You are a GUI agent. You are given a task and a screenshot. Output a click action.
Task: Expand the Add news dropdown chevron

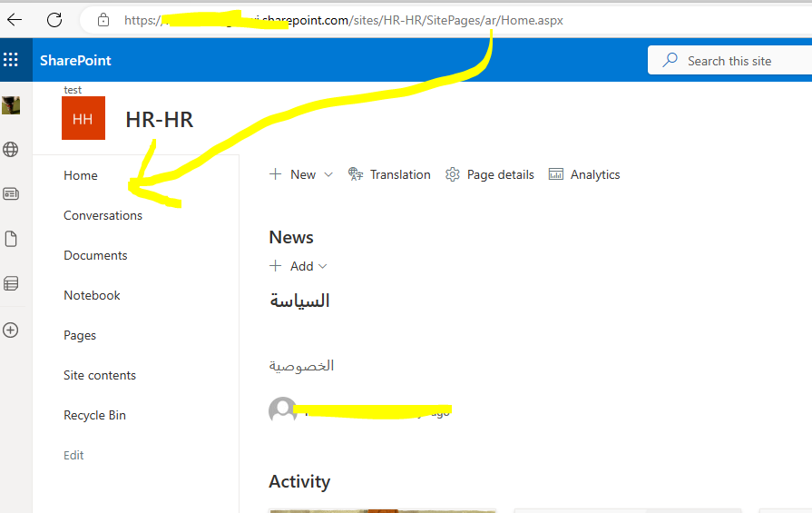coord(323,266)
